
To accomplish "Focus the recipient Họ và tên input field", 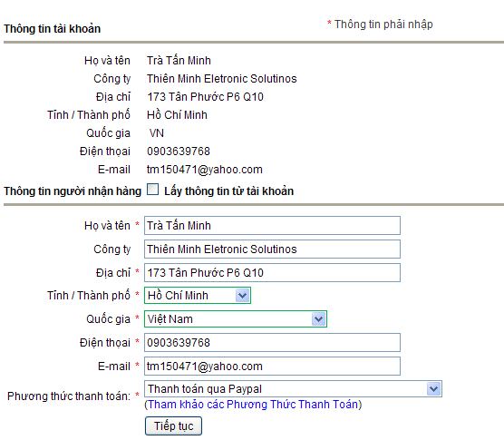I will pyautogui.click(x=272, y=226).
